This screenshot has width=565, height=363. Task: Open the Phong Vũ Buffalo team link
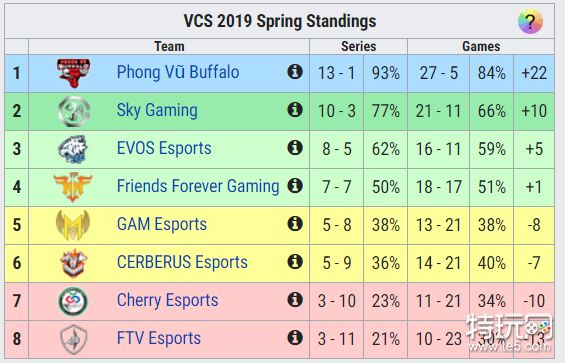click(x=178, y=72)
